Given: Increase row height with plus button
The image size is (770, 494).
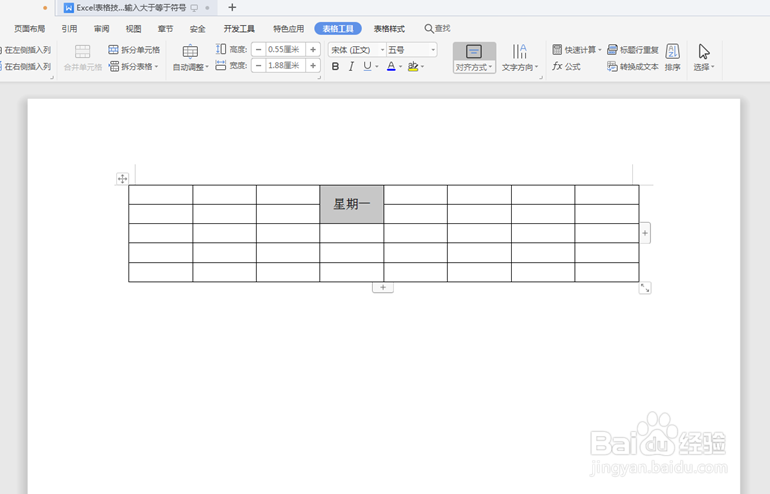Looking at the screenshot, I should (313, 50).
